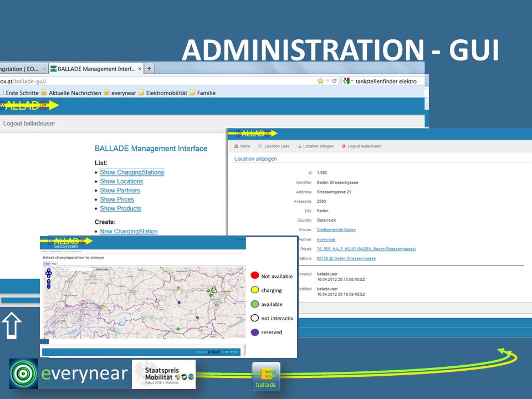The width and height of the screenshot is (532, 399).
Task: Select the Id value 1.082
Action: point(322,173)
